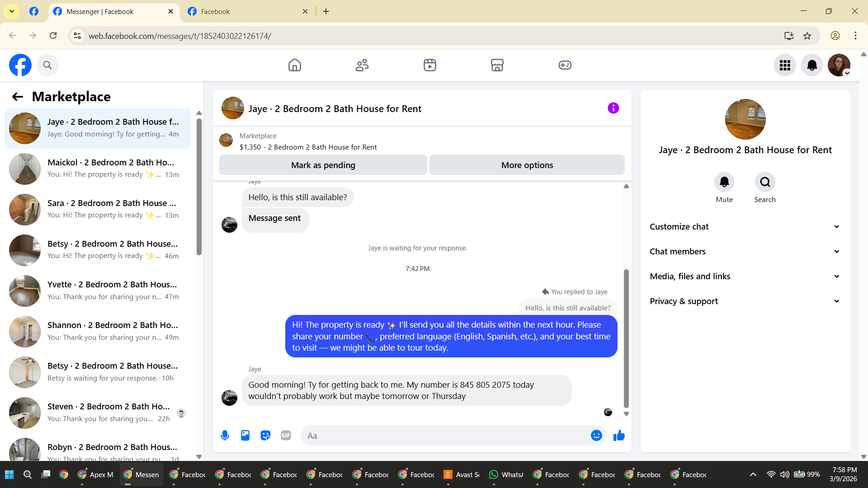
Task: Attach a photo using the image icon
Action: point(245,436)
